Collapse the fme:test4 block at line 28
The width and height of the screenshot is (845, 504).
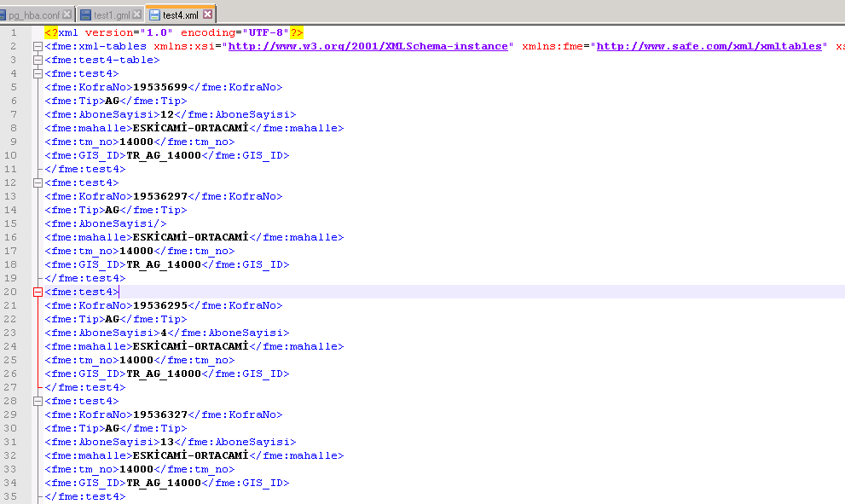38,401
